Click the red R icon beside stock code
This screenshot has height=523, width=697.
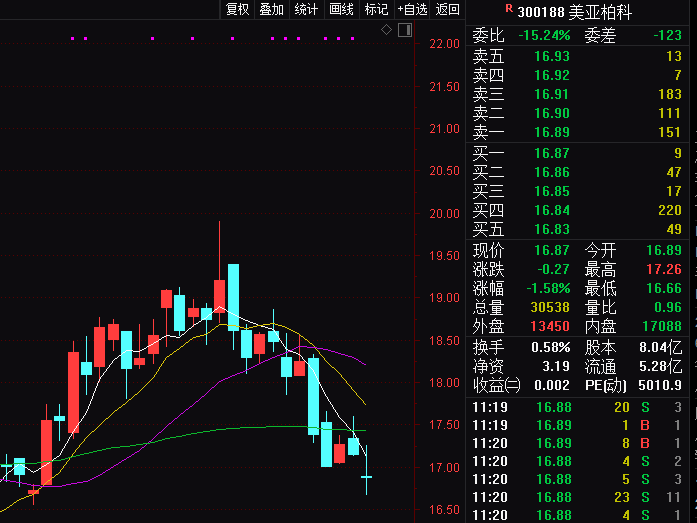click(508, 10)
